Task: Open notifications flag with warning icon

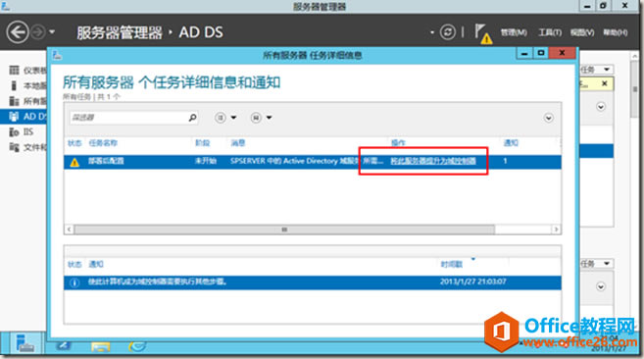Action: coord(482,33)
